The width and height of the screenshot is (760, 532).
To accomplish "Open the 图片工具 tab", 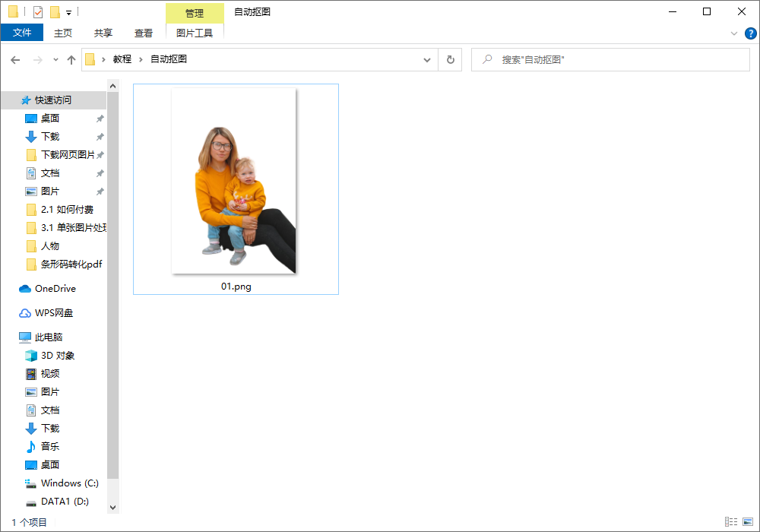I will click(195, 33).
